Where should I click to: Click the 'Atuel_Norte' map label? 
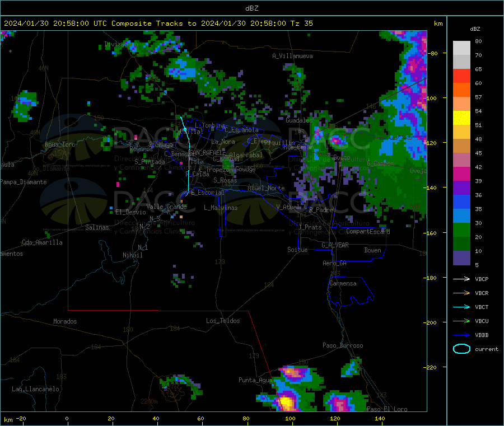tap(266, 188)
